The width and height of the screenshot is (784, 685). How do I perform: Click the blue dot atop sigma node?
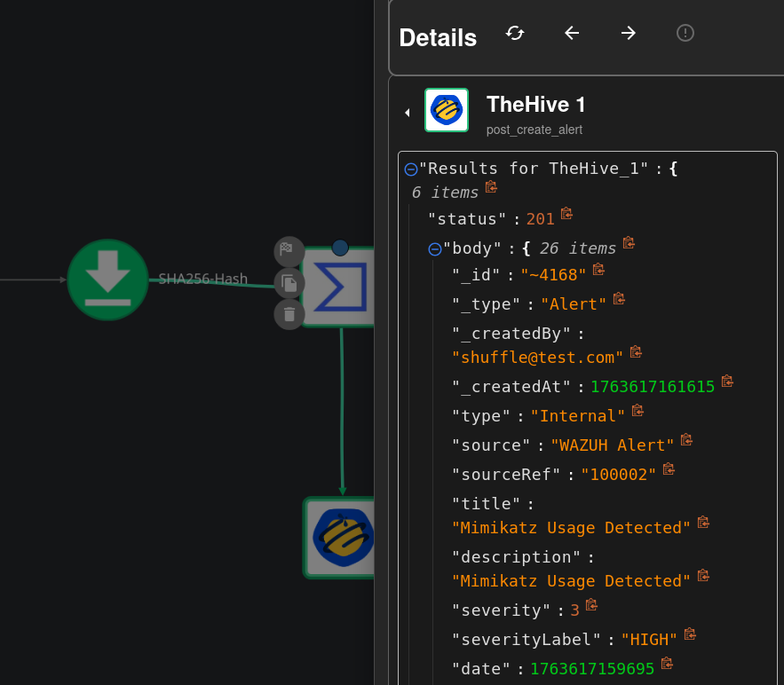pos(340,247)
